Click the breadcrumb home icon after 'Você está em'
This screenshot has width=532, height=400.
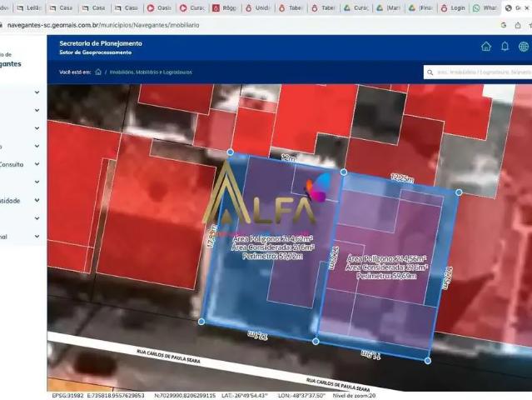coord(98,72)
